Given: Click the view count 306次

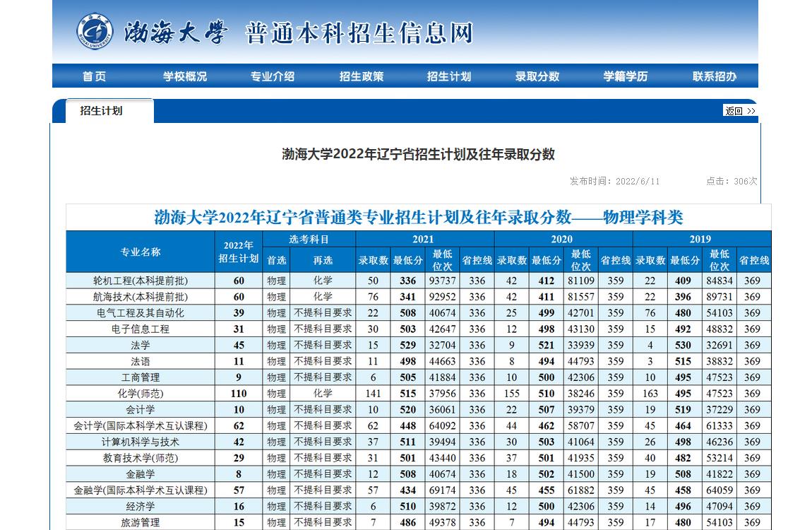Looking at the screenshot, I should 745,181.
